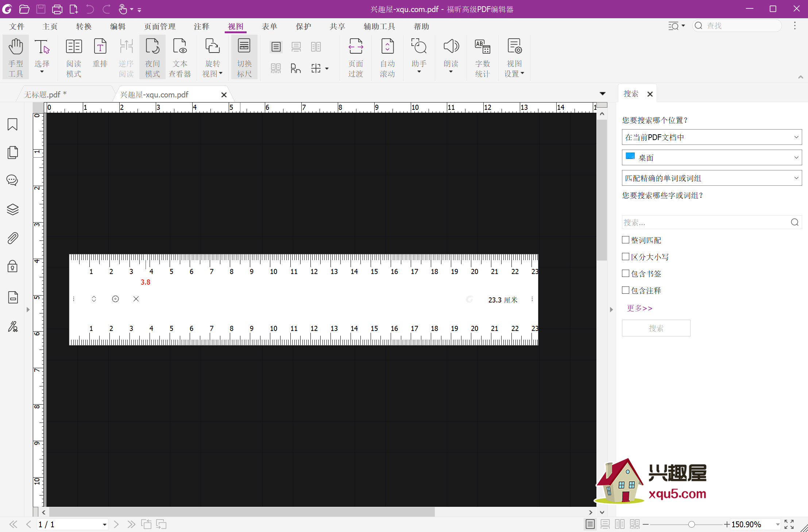This screenshot has height=532, width=808.
Task: Click the zoom slider handle
Action: point(691,524)
